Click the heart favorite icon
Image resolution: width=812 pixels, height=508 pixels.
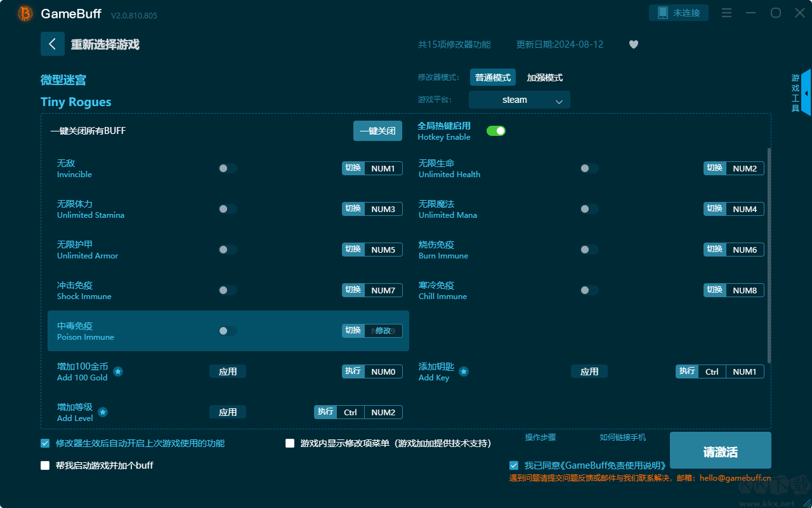click(x=634, y=44)
